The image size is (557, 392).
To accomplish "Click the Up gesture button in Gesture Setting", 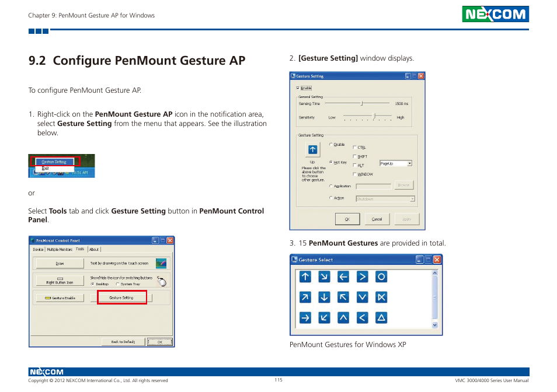I will (312, 150).
